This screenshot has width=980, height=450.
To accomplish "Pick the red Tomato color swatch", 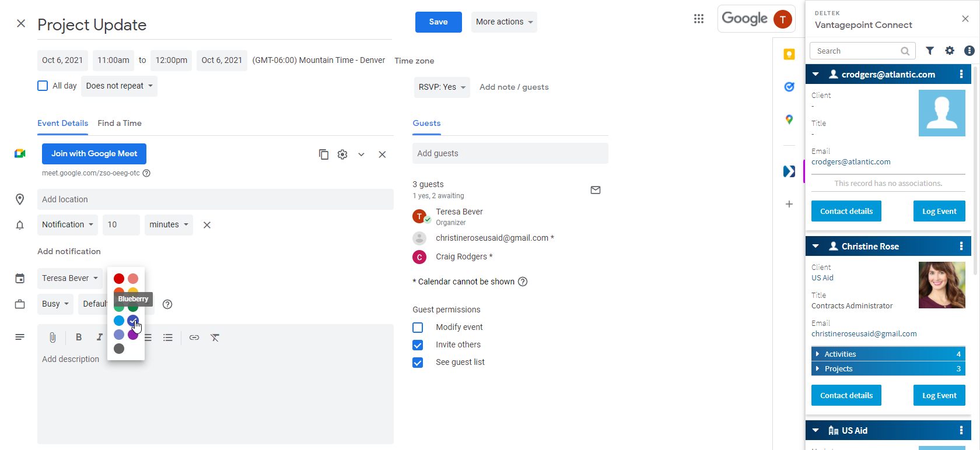I will pyautogui.click(x=119, y=279).
